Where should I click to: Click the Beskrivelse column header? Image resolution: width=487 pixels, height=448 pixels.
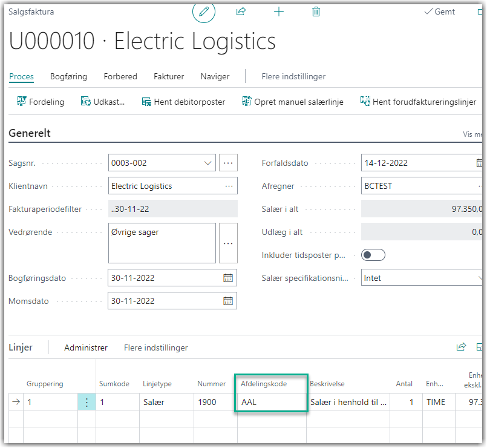point(327,384)
